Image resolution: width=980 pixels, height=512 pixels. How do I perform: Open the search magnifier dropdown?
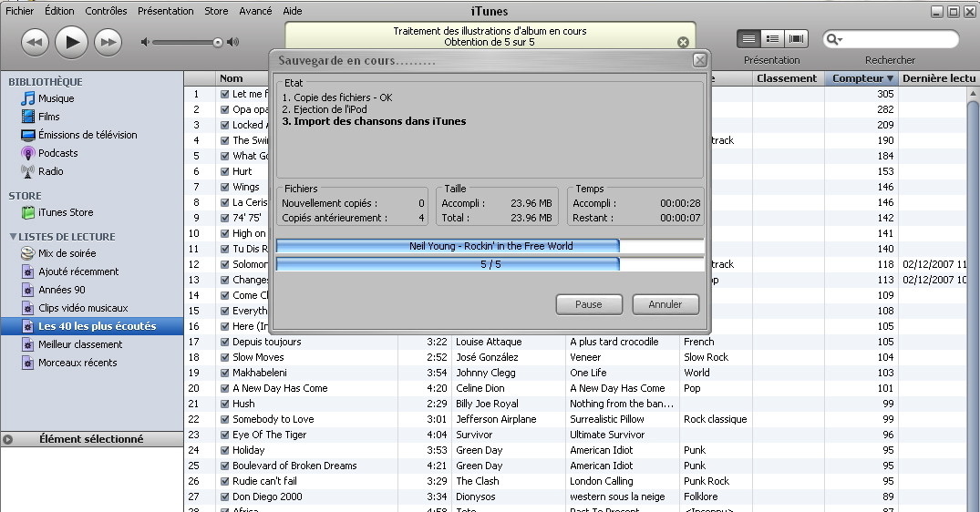[x=834, y=39]
